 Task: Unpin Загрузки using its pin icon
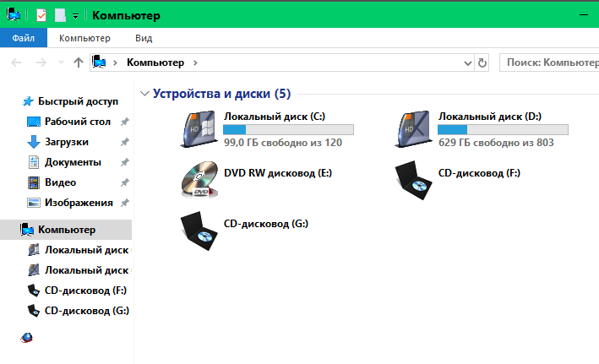click(x=124, y=142)
